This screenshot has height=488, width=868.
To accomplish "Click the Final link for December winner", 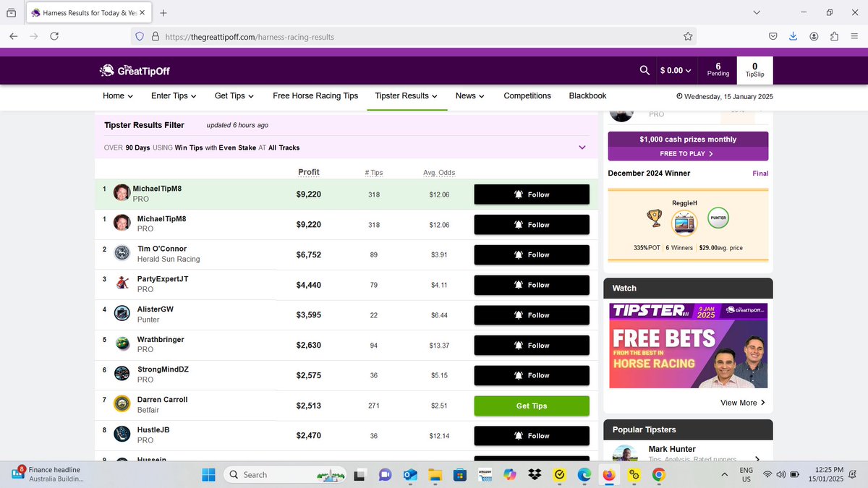I will [x=760, y=174].
